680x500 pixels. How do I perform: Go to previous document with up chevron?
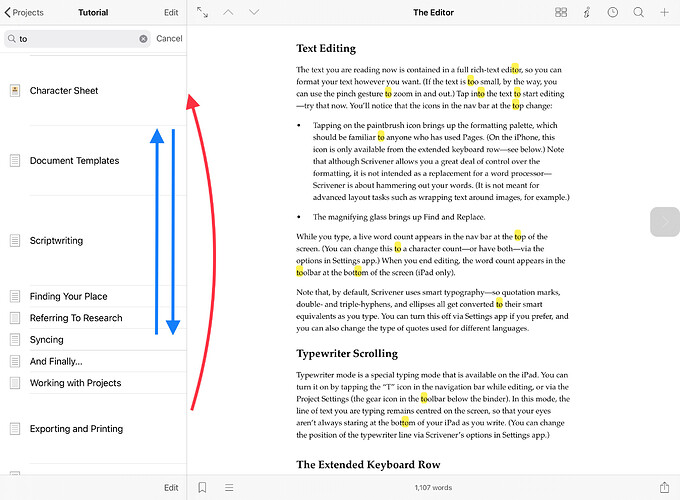tap(228, 12)
